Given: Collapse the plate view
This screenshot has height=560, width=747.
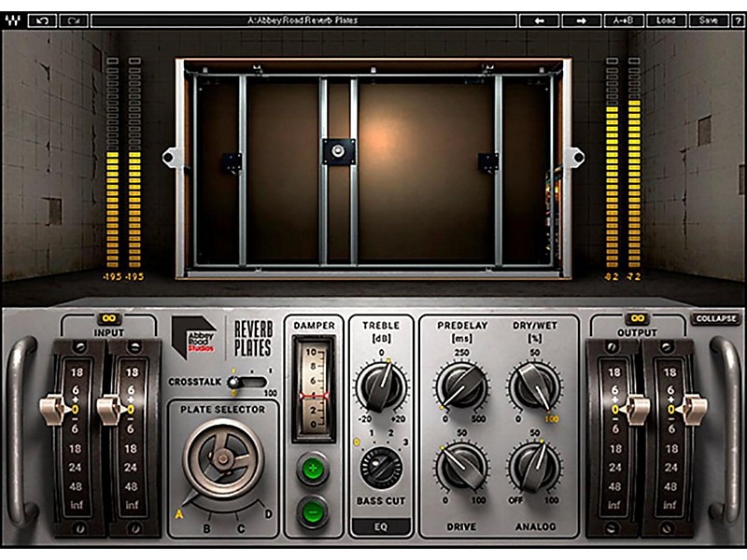Looking at the screenshot, I should pos(716,318).
